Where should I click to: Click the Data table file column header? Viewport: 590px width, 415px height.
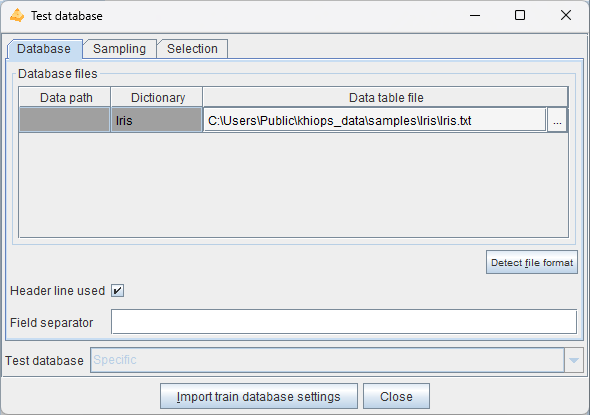pos(386,97)
